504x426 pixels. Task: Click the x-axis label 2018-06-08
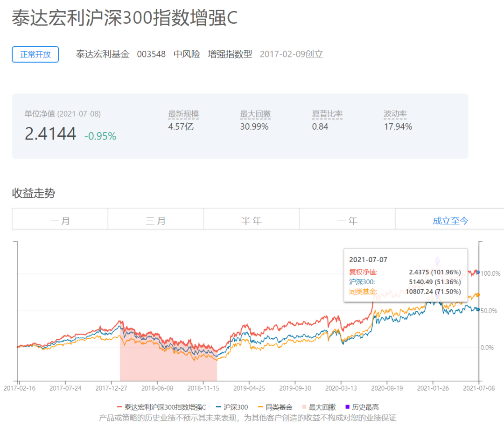pyautogui.click(x=157, y=388)
